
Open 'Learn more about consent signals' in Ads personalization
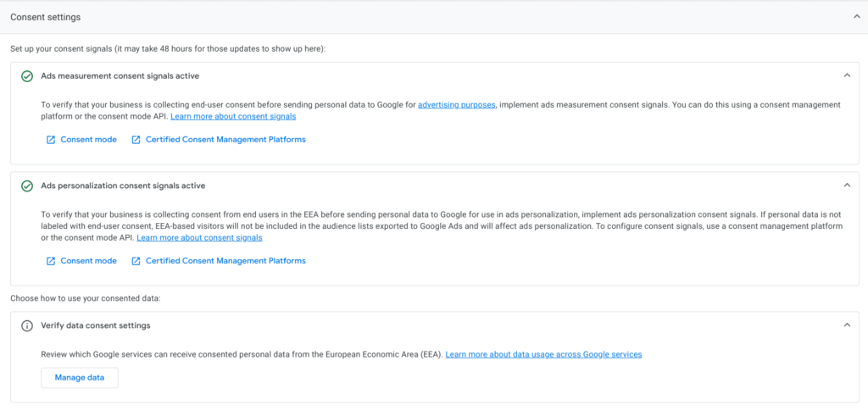tap(199, 238)
